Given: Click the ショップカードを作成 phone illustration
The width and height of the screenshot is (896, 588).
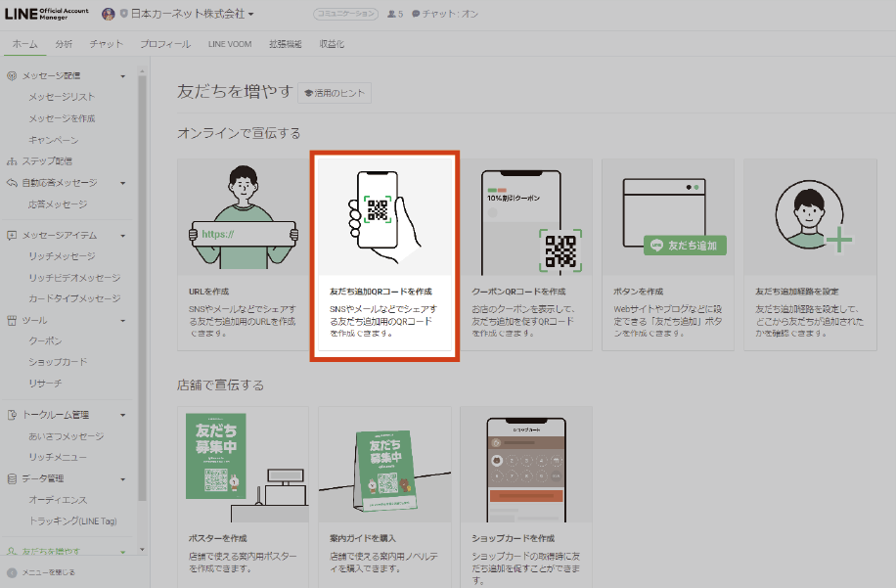Looking at the screenshot, I should (526, 465).
